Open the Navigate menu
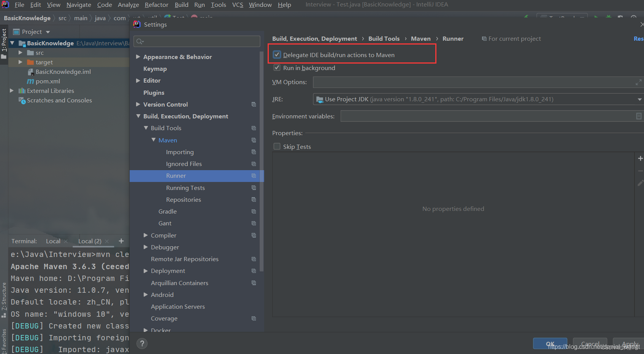 (79, 5)
